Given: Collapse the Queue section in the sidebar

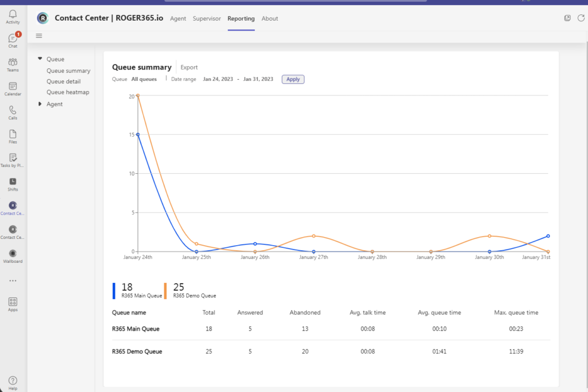Looking at the screenshot, I should pos(40,59).
